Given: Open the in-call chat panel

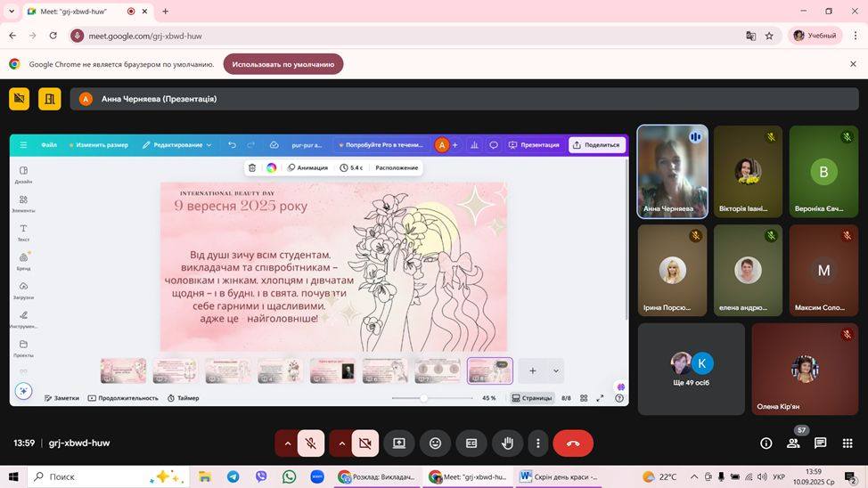Looking at the screenshot, I should click(820, 443).
